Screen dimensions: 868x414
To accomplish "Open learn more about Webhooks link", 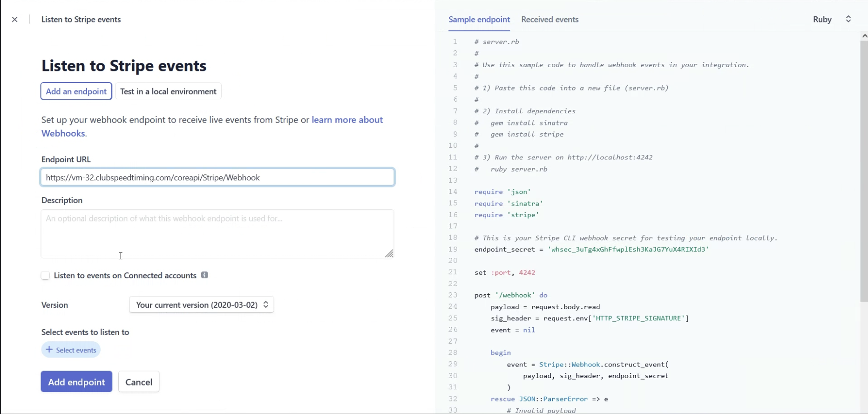I will pyautogui.click(x=212, y=126).
